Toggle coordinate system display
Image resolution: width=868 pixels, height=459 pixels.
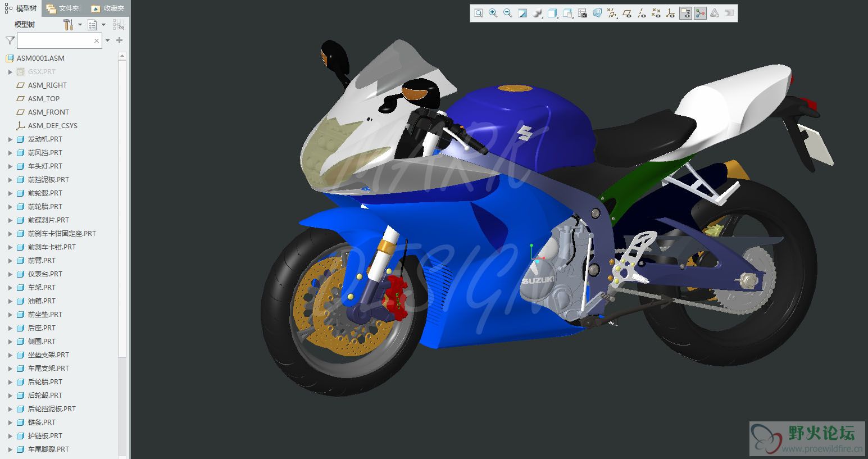point(670,13)
